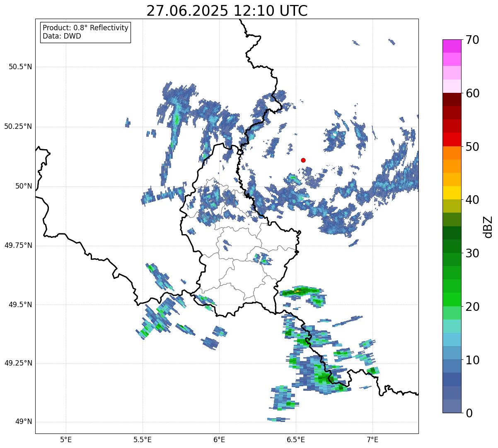
Task: Click the '49.75°N' latitude label
Action: (18, 245)
